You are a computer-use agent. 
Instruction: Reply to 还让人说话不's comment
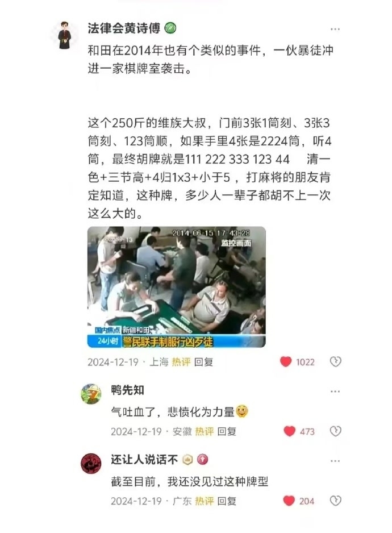pyautogui.click(x=227, y=501)
